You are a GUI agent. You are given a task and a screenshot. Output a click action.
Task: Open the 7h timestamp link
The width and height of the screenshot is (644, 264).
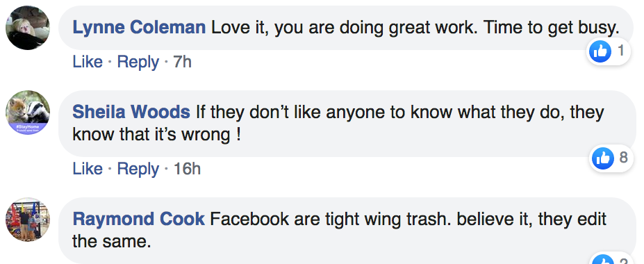(182, 62)
